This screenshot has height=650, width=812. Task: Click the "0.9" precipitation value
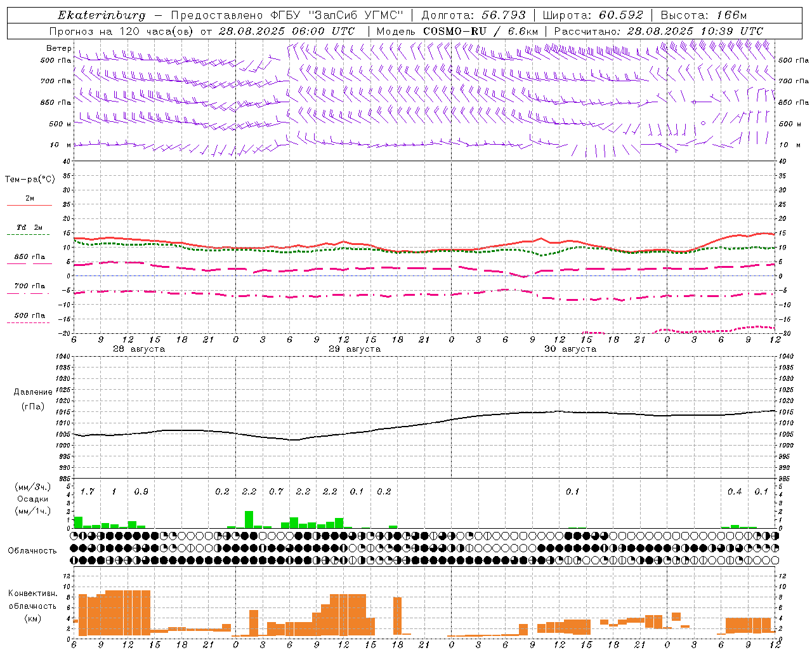(x=141, y=492)
